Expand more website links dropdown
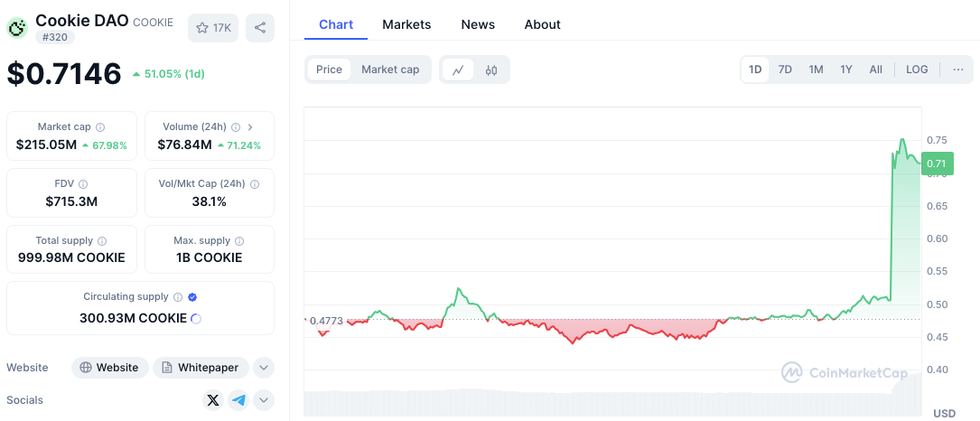This screenshot has width=980, height=421. coord(263,368)
